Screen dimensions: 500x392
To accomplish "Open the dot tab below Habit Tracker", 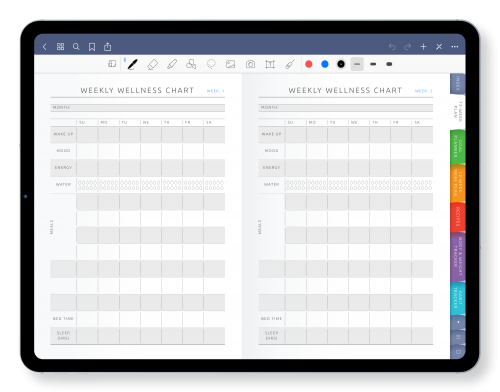I will click(x=458, y=322).
